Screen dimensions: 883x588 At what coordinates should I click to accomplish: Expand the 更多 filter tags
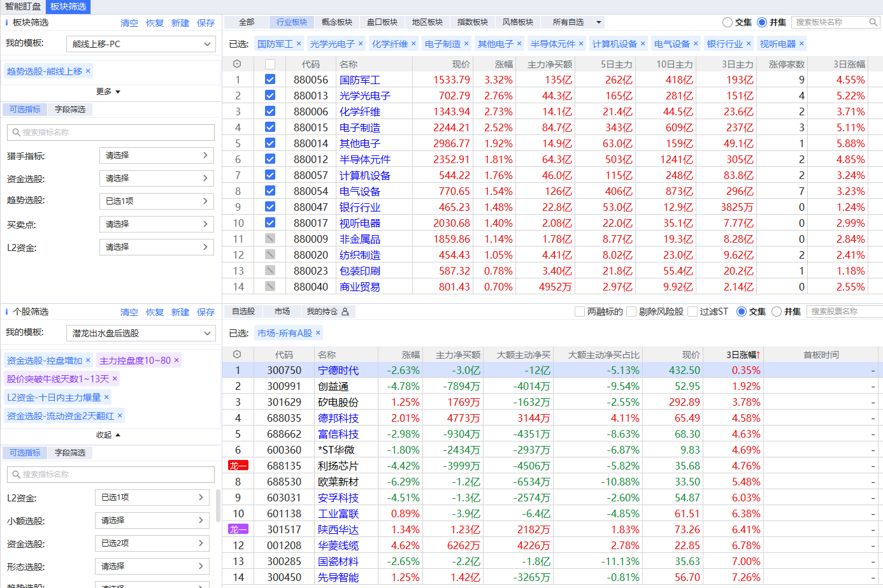coord(108,92)
